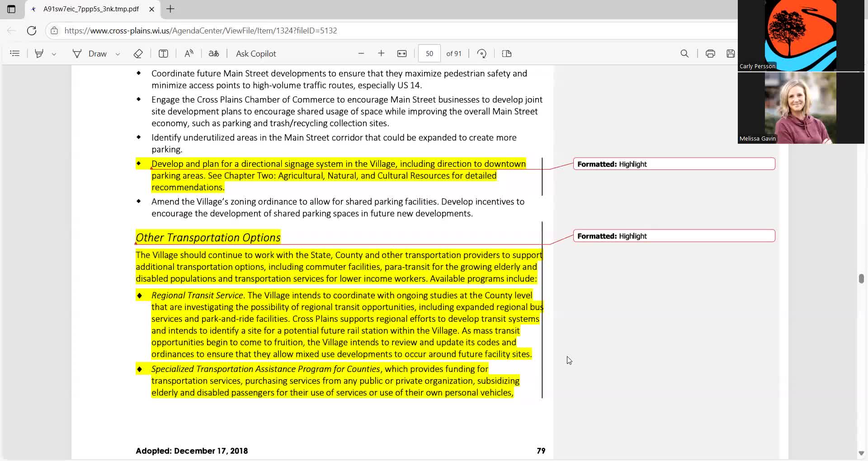Zoom in on the PDF

click(x=381, y=53)
